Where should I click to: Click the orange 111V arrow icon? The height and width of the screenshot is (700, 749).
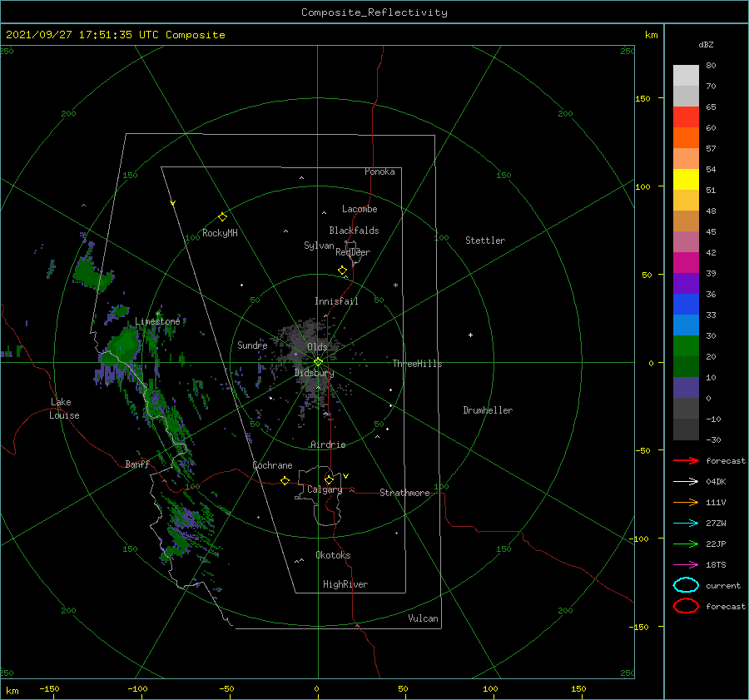click(x=686, y=502)
